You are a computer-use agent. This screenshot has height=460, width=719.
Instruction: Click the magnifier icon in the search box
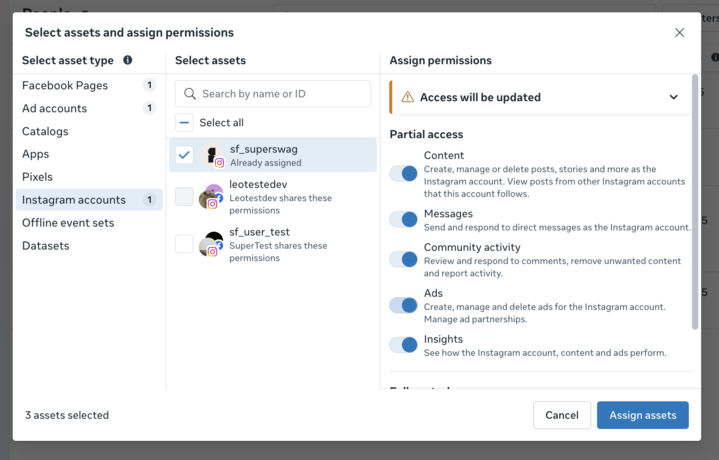[x=189, y=94]
